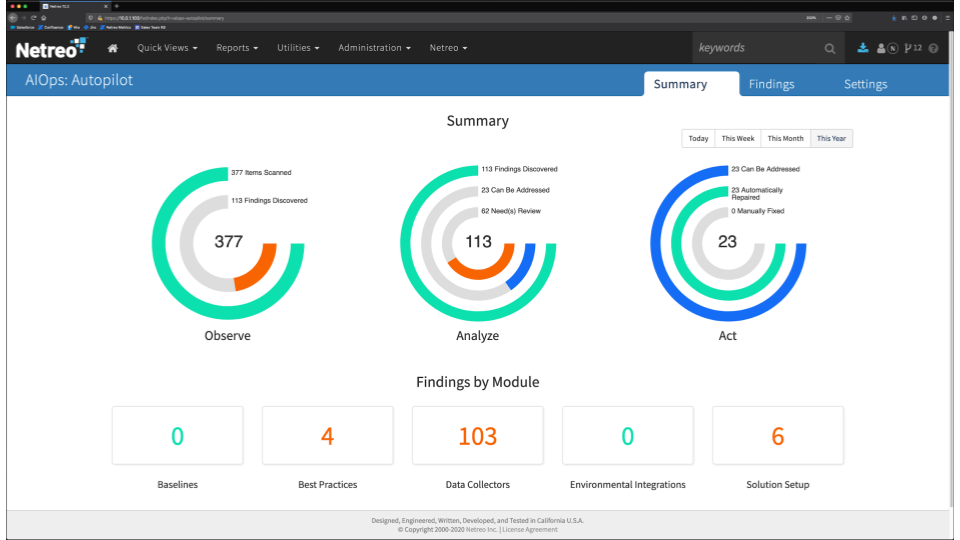Switch to the Findings tab
Viewport: 960px width, 540px height.
tap(771, 84)
